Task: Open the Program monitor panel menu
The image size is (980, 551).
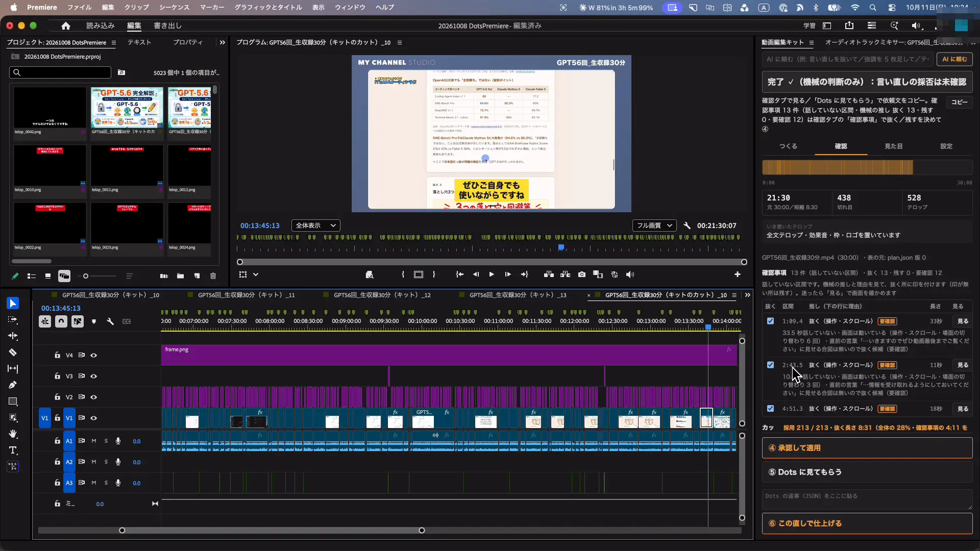Action: point(400,43)
